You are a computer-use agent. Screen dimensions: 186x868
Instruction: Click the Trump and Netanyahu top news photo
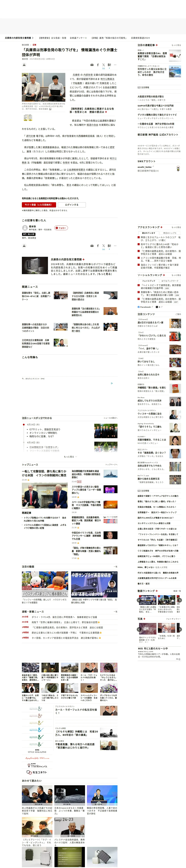[x=45, y=496]
